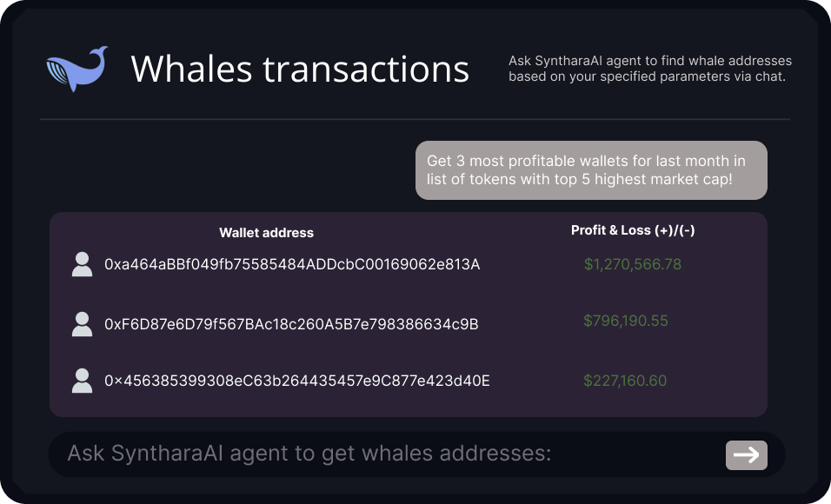Click the empty area left of the chat bubble
The image size is (831, 504).
pyautogui.click(x=226, y=170)
